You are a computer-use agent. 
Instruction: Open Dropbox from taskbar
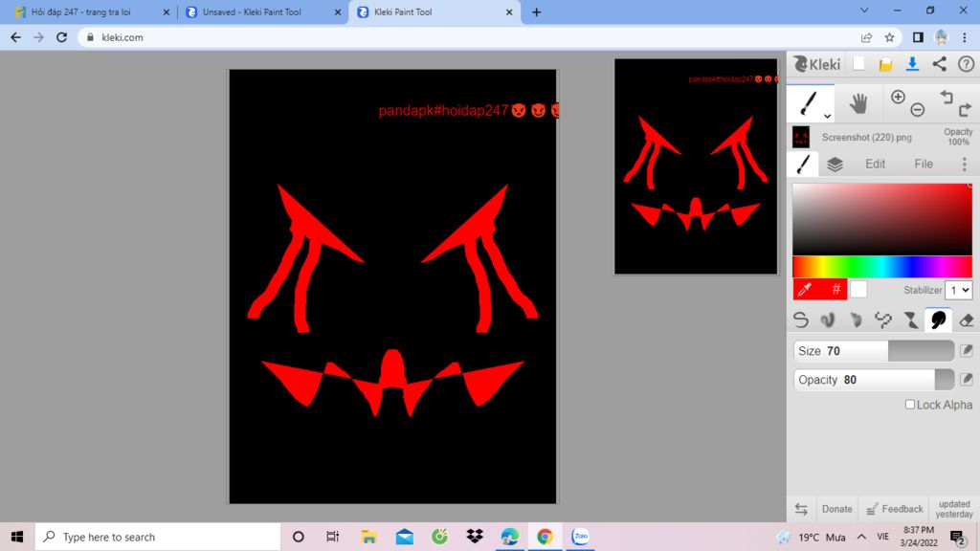pyautogui.click(x=475, y=537)
